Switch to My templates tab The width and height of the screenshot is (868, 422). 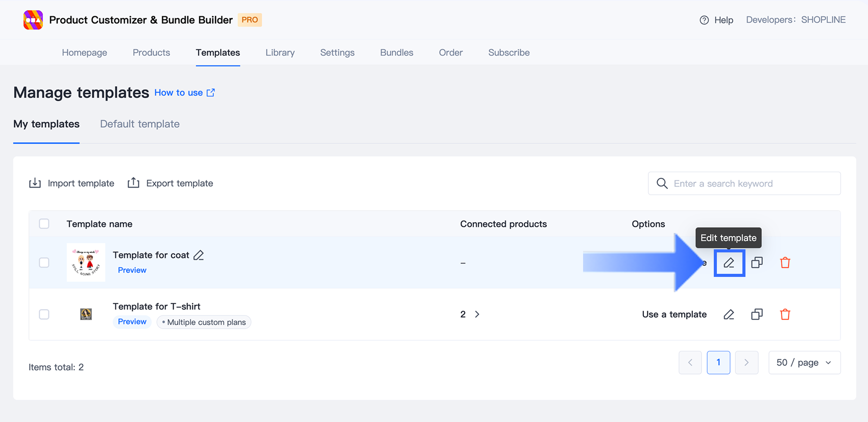pyautogui.click(x=46, y=124)
